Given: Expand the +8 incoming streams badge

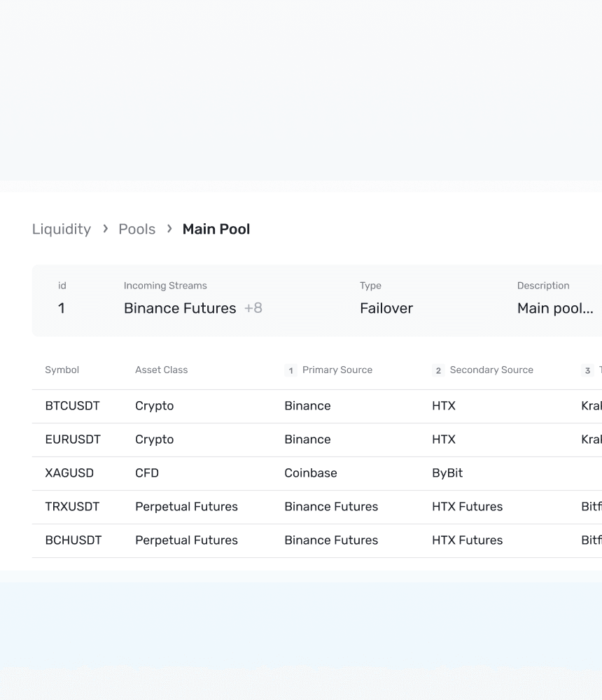Looking at the screenshot, I should pos(253,308).
